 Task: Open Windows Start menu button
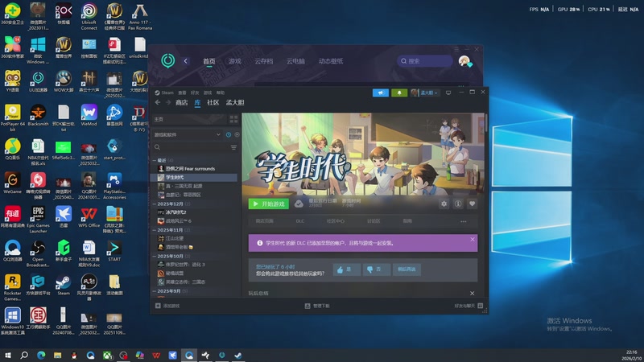point(8,355)
